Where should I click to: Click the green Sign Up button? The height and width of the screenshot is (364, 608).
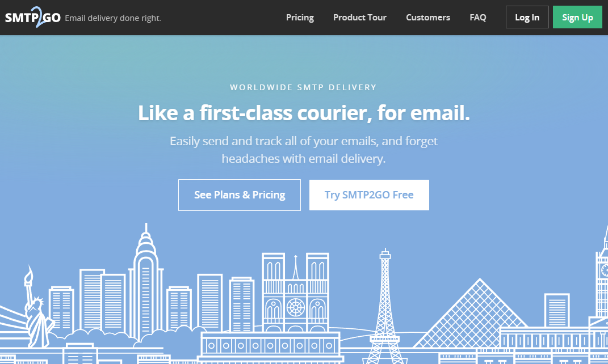pyautogui.click(x=577, y=17)
